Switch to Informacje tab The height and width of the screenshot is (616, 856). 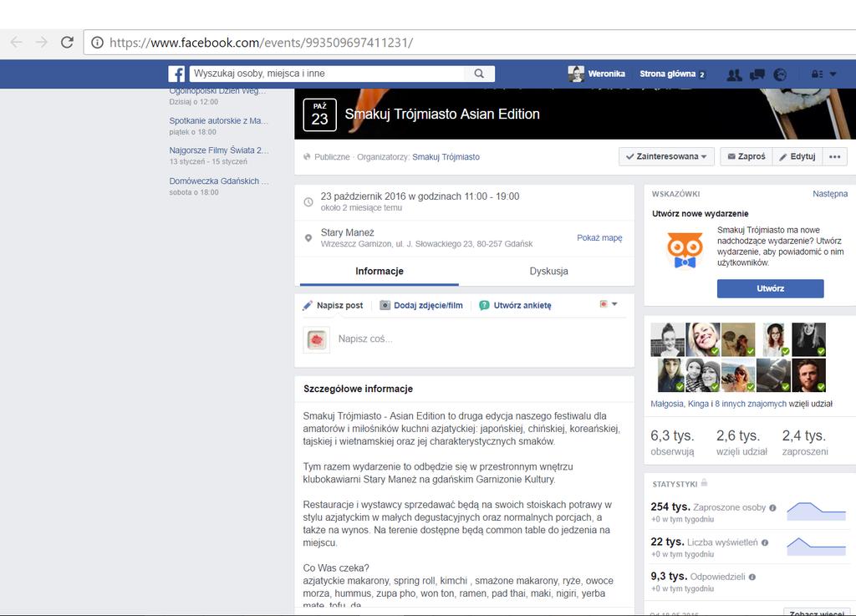coord(380,271)
